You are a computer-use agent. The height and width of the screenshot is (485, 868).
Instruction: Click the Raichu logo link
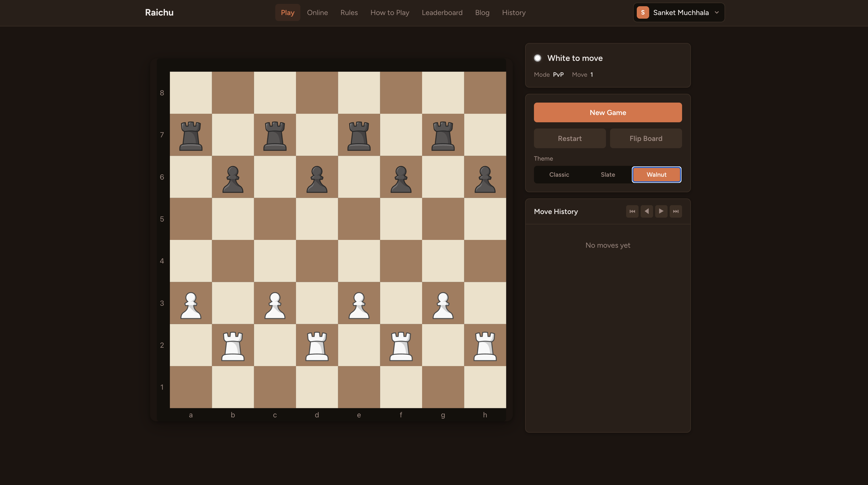(159, 12)
